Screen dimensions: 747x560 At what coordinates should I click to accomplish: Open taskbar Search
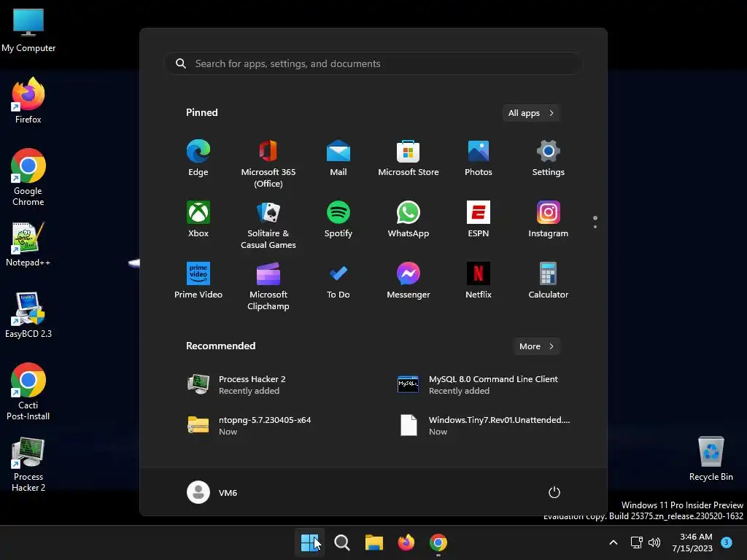342,542
